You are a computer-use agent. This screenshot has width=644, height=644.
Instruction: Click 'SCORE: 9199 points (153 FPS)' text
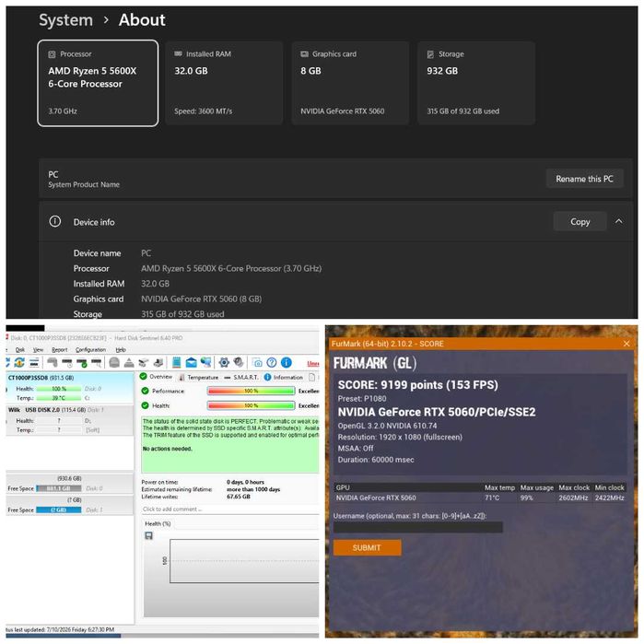click(417, 385)
